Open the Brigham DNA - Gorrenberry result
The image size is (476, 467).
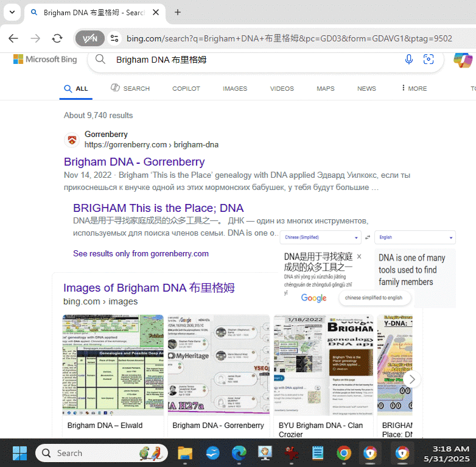tap(134, 162)
